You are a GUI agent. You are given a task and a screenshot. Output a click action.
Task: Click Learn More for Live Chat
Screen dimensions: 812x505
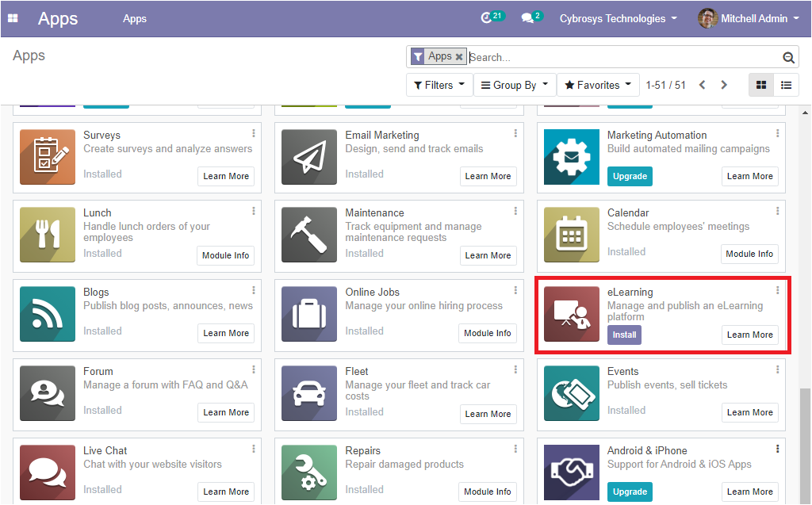click(x=226, y=492)
